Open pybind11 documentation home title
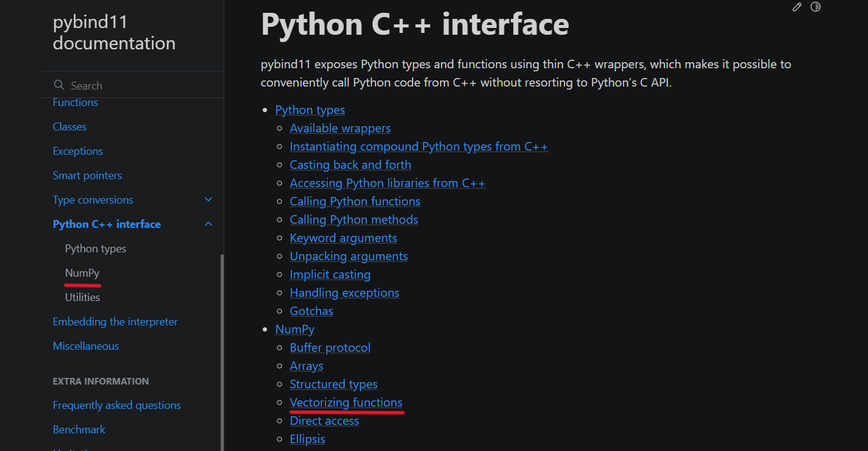868x451 pixels. pyautogui.click(x=114, y=33)
